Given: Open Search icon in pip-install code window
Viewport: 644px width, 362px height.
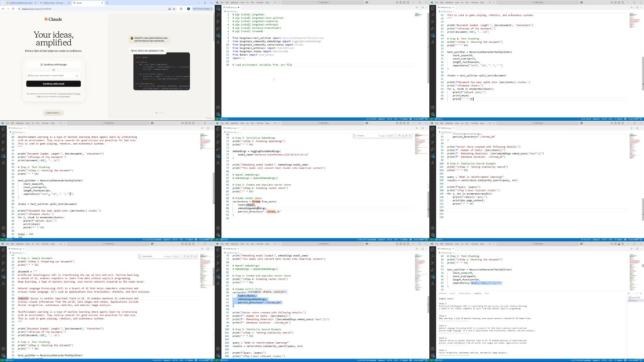Looking at the screenshot, I should pyautogui.click(x=218, y=15).
